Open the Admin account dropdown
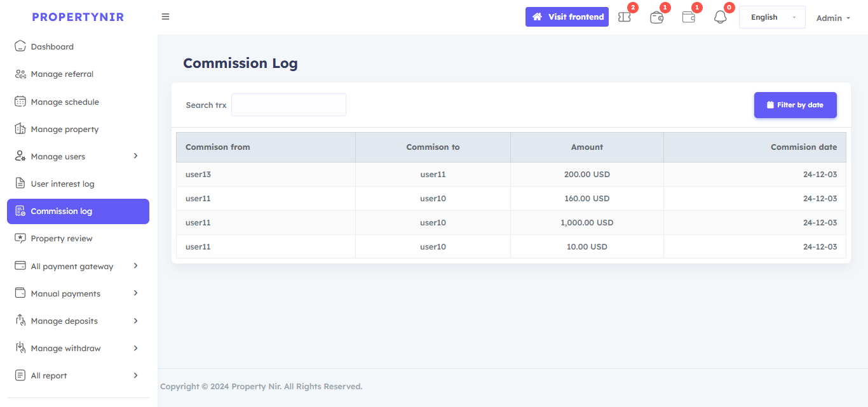 pos(833,18)
